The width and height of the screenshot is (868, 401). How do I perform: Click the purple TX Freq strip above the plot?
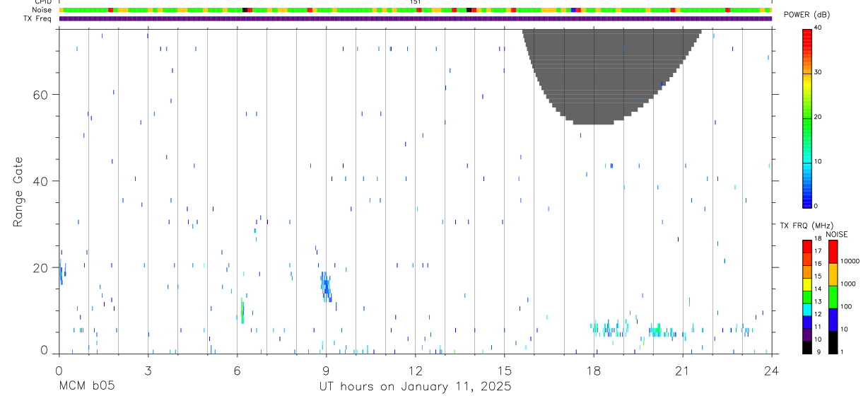pyautogui.click(x=416, y=18)
